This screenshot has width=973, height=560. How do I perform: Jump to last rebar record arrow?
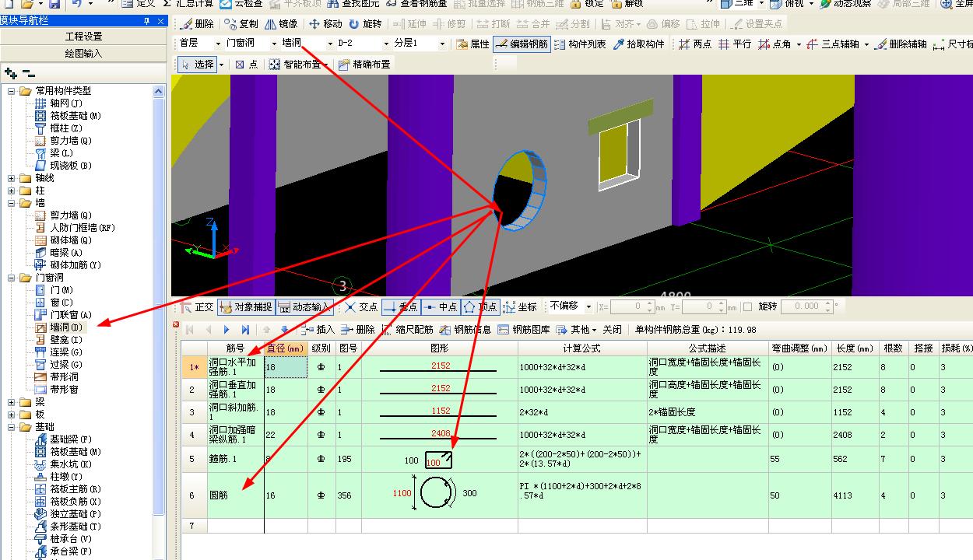click(x=245, y=330)
